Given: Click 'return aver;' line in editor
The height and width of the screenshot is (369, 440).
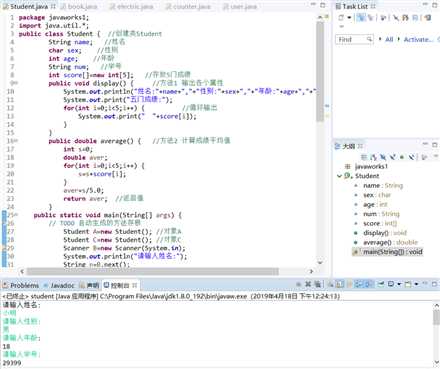Looking at the screenshot, I should (x=85, y=198).
